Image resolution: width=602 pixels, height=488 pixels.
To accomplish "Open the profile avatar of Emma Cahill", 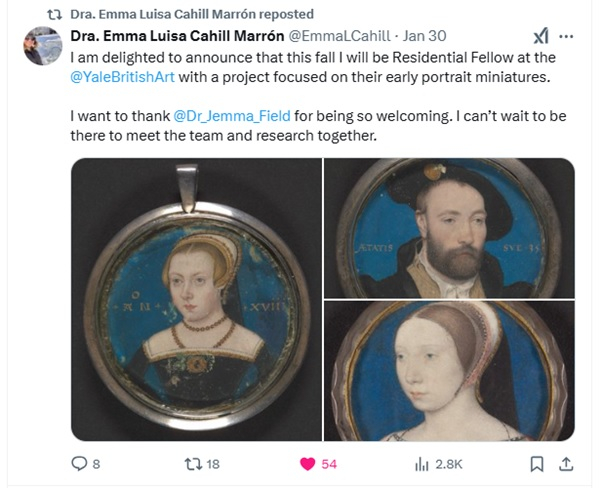I will pos(43,46).
